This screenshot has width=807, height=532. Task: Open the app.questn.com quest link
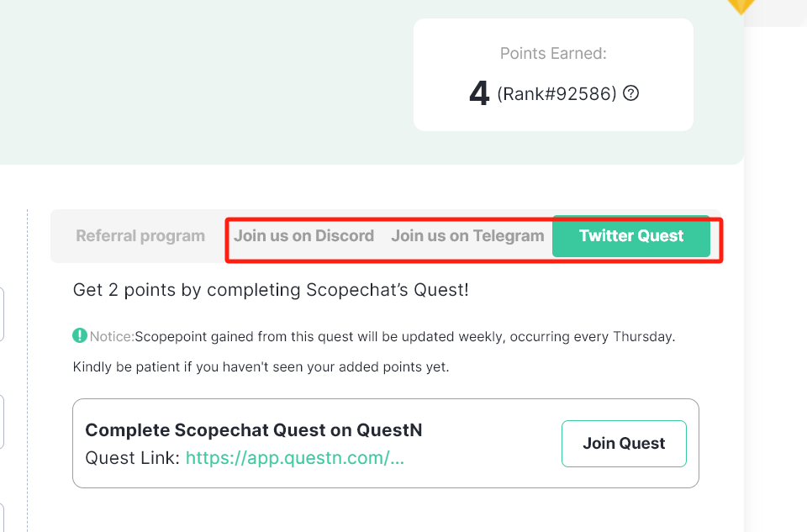[295, 458]
